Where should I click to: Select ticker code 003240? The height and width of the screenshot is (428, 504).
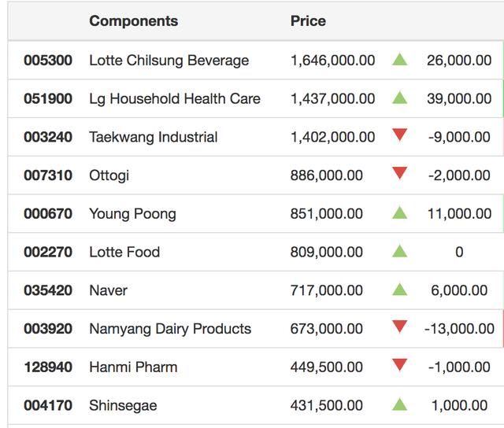coord(48,137)
